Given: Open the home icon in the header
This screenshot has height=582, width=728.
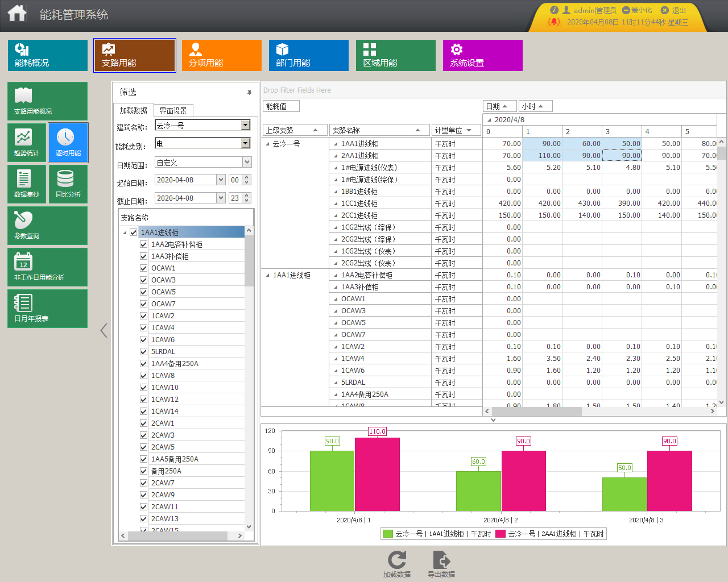Looking at the screenshot, I should pyautogui.click(x=17, y=13).
